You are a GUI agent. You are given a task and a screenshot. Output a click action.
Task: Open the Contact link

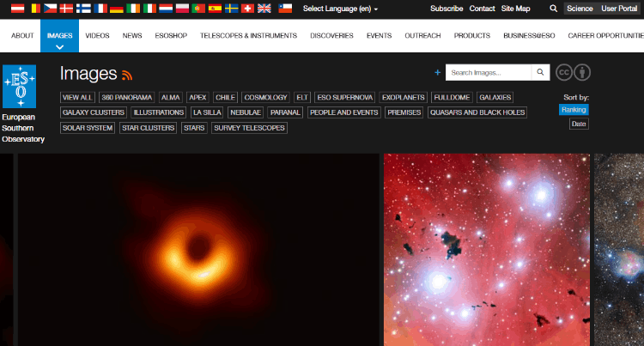(x=482, y=9)
